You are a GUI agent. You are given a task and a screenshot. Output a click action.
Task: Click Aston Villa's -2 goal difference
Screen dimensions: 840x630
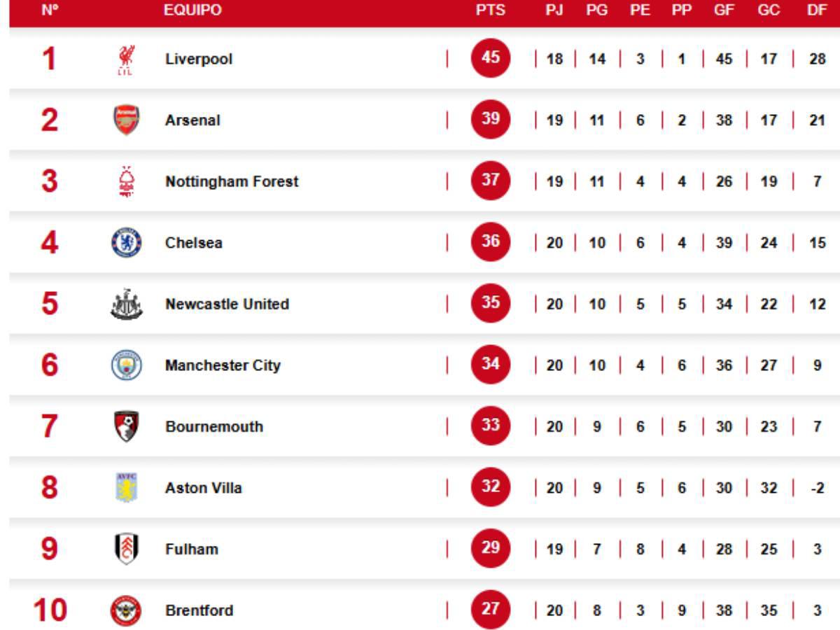click(x=817, y=488)
